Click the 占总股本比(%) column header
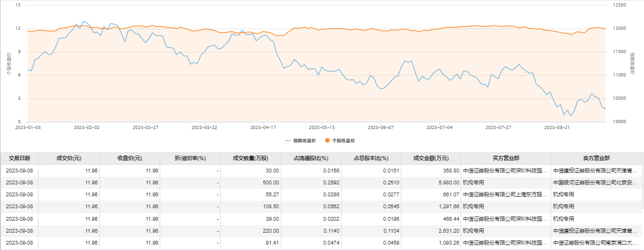 tap(371, 158)
